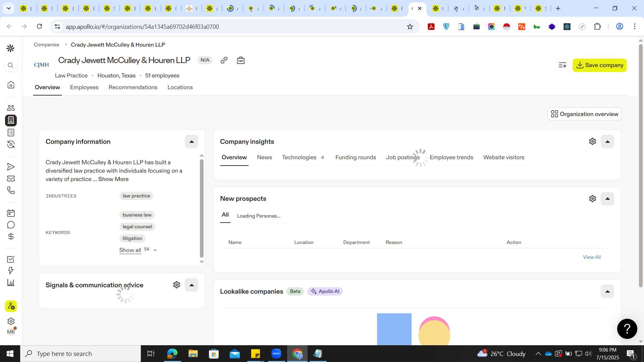Collapse the New prospects panel
Screen dimensions: 644x362
pyautogui.click(x=607, y=199)
